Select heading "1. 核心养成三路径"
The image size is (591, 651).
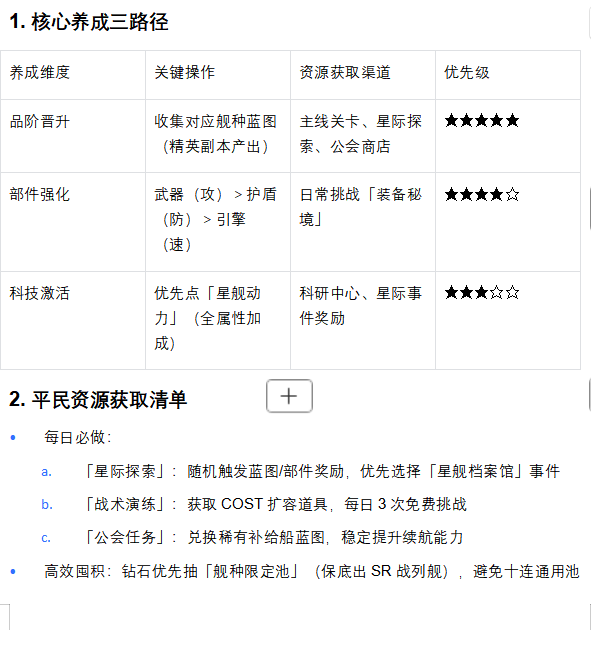pyautogui.click(x=89, y=22)
